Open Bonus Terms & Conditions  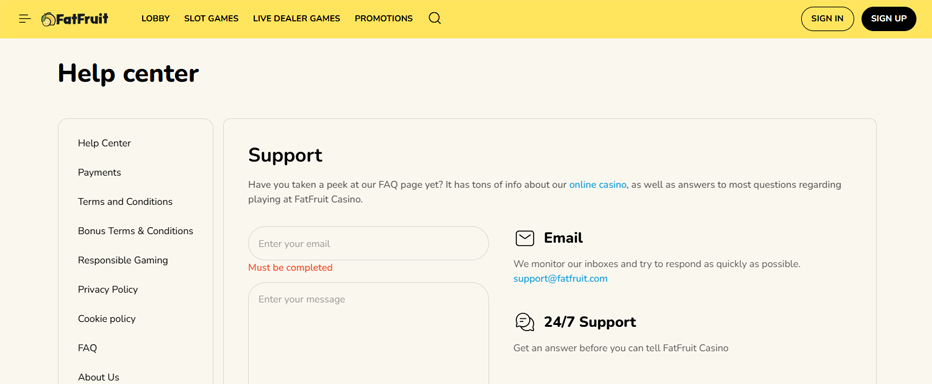(136, 231)
